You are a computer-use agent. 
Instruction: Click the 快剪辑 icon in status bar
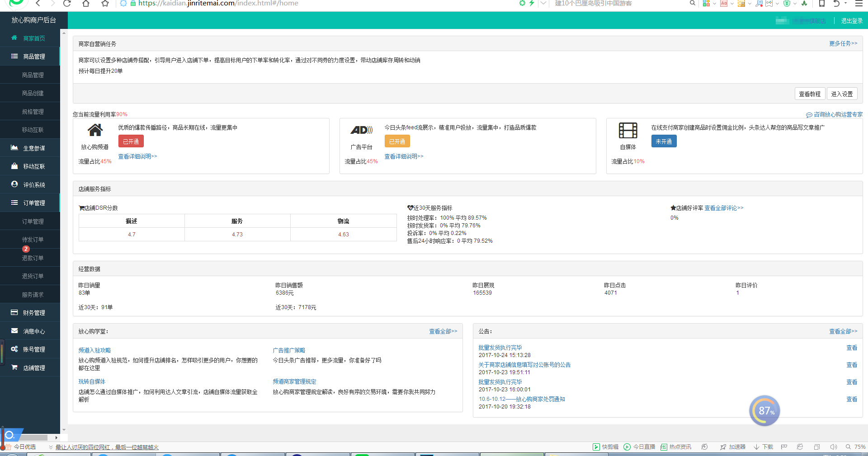point(596,447)
